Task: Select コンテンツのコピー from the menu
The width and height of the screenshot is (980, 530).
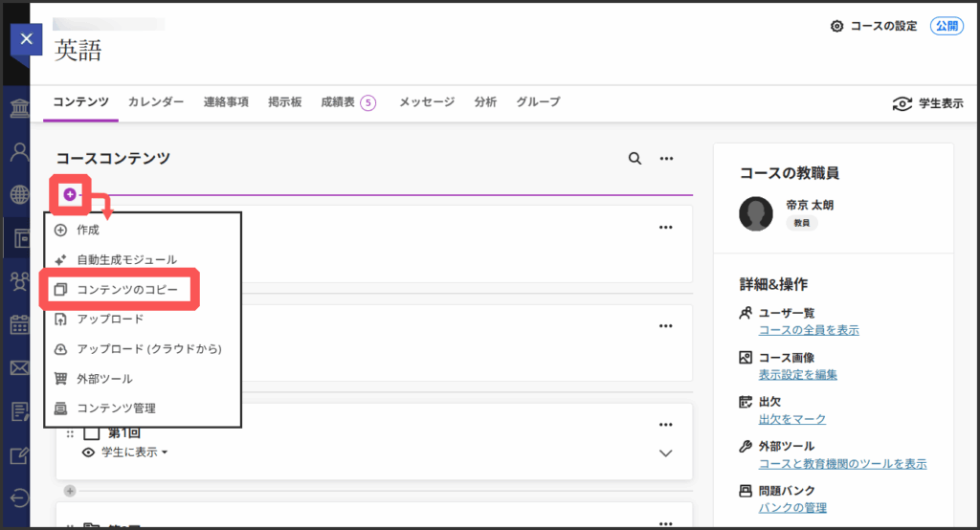Action: [x=126, y=289]
